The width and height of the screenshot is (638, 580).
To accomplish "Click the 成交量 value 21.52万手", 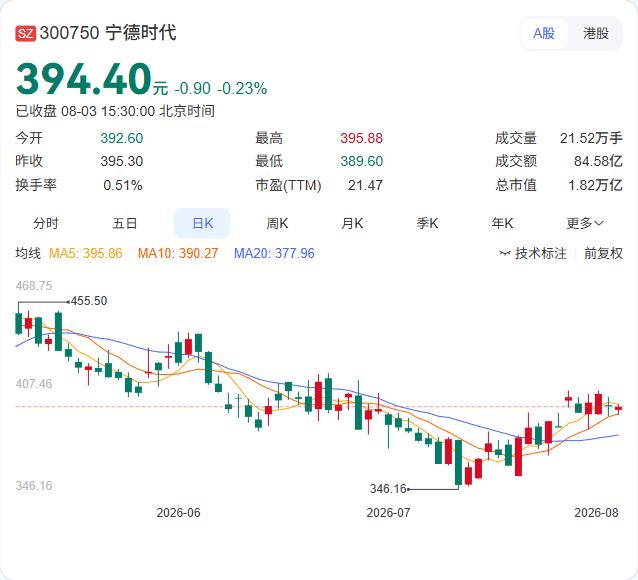I will (x=591, y=138).
